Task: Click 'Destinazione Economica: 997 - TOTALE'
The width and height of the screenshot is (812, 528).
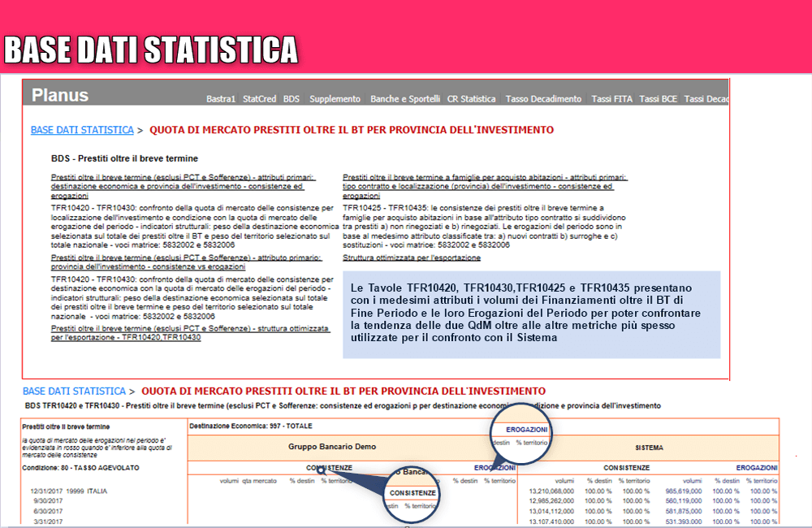Action: pos(251,426)
